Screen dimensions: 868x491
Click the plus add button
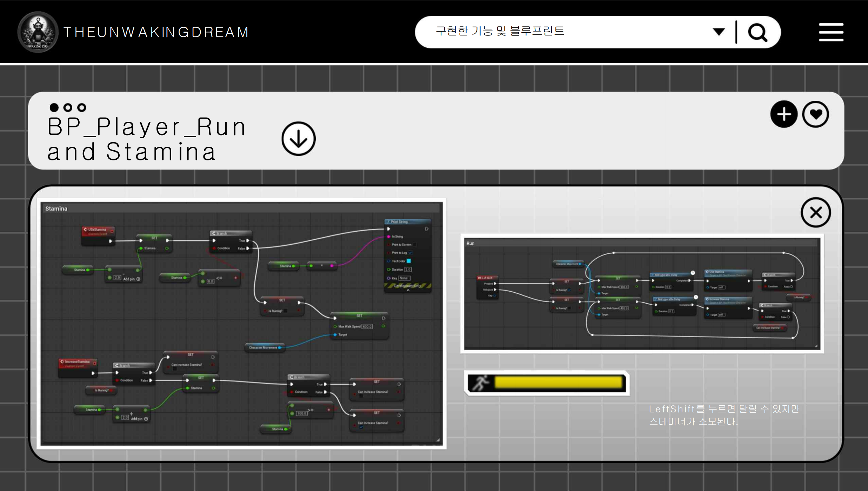pos(784,114)
